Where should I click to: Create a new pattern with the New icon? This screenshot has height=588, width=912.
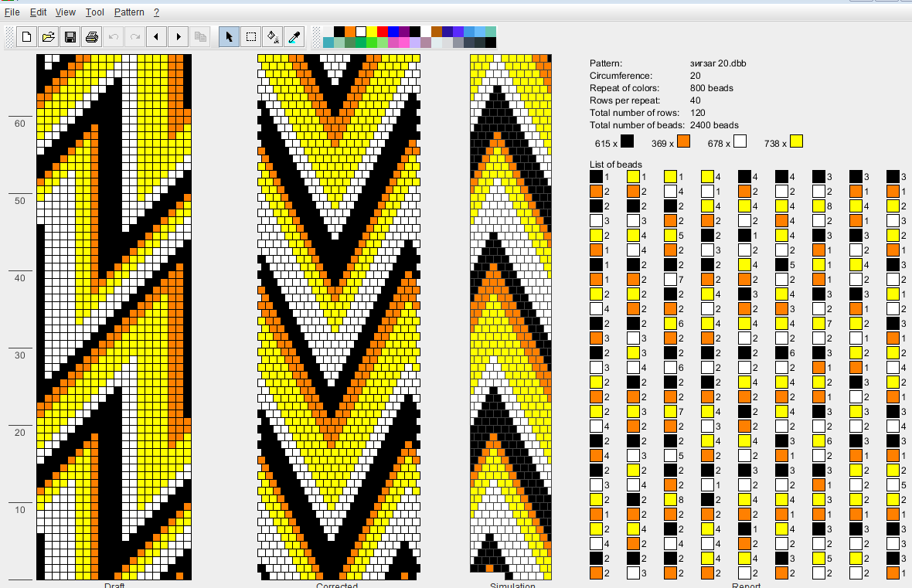click(x=26, y=37)
